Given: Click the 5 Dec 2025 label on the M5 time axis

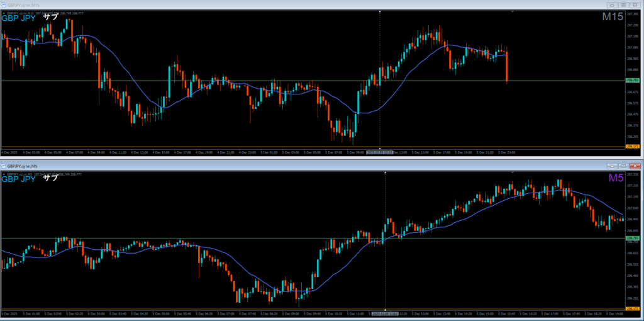Looking at the screenshot, I should click(x=9, y=313).
